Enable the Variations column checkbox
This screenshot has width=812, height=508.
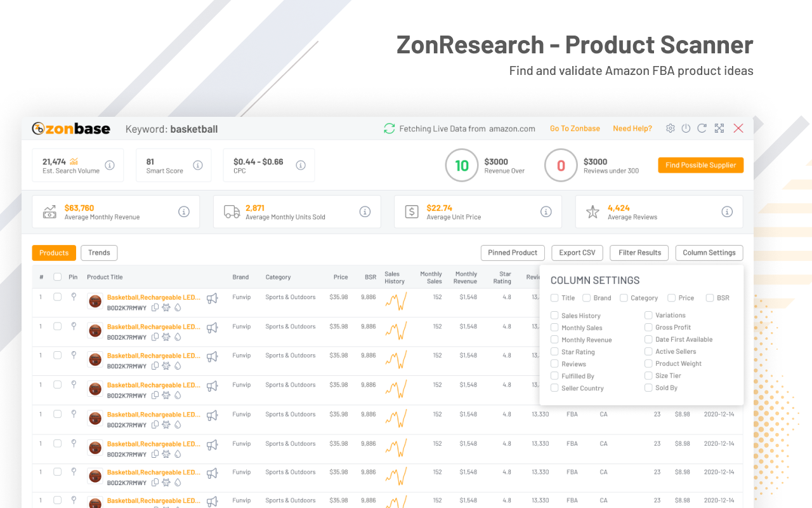pos(648,315)
